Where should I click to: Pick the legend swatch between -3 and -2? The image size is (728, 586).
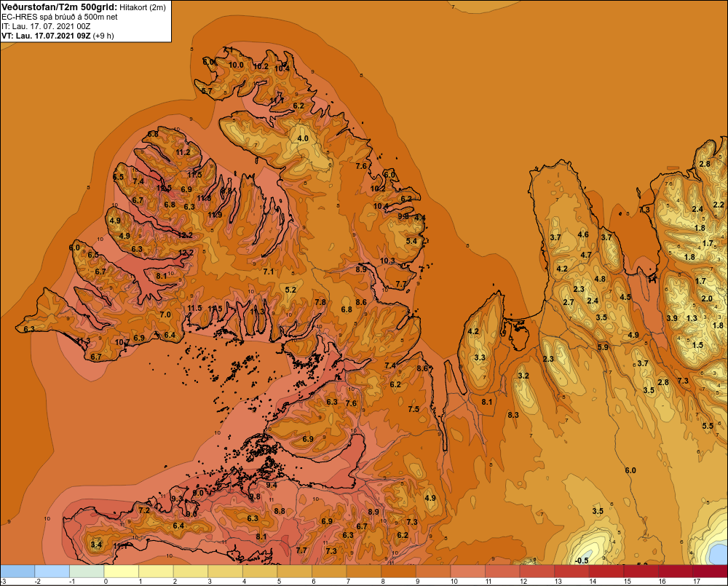[17, 571]
